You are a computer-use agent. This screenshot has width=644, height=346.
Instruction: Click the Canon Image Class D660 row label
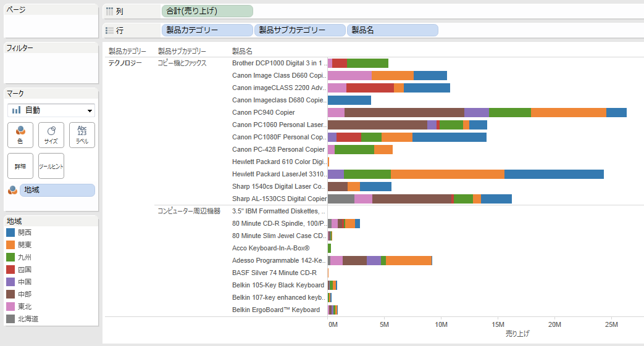click(279, 75)
